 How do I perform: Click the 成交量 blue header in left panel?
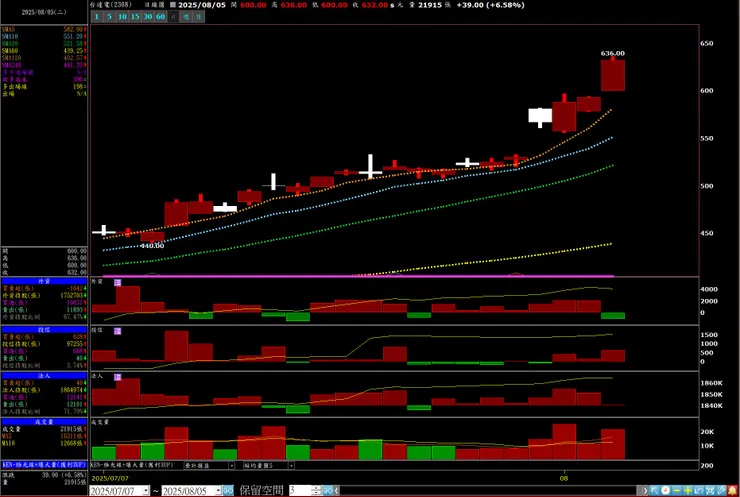(44, 421)
